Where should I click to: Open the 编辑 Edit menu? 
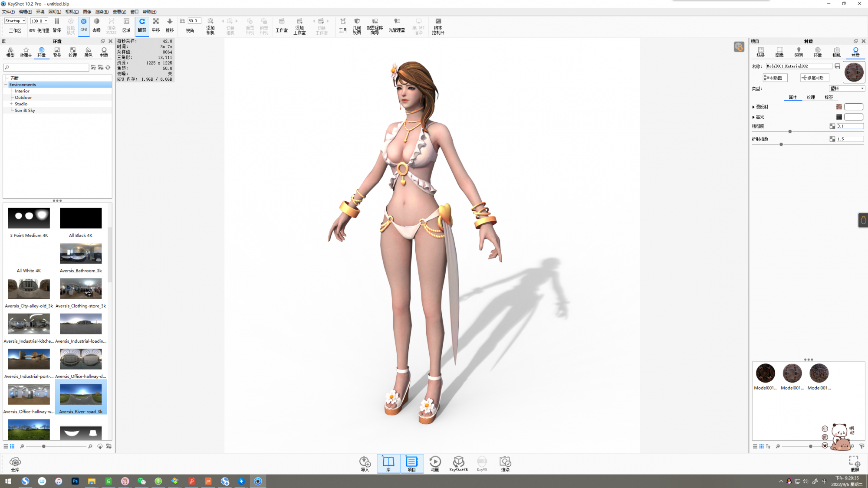click(26, 12)
